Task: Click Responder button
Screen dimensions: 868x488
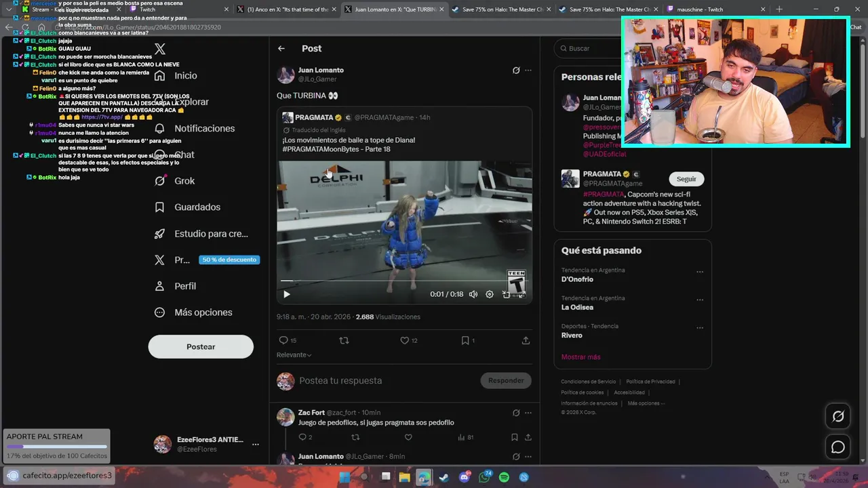Action: pyautogui.click(x=506, y=380)
